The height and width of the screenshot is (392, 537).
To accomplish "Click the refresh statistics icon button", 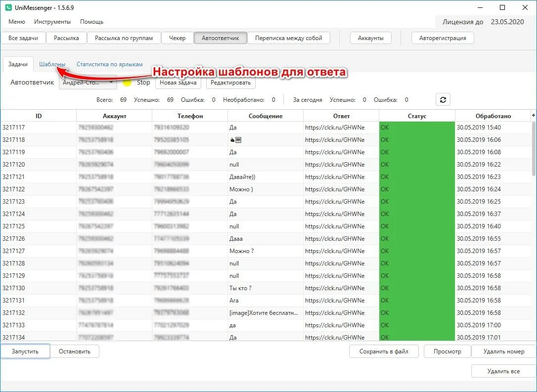I will coord(443,100).
